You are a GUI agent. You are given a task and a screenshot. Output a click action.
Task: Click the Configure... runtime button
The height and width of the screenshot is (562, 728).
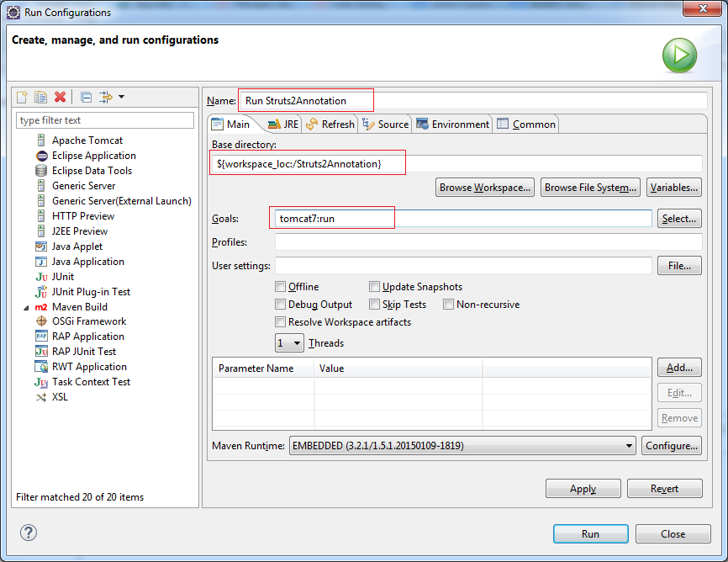click(x=672, y=445)
